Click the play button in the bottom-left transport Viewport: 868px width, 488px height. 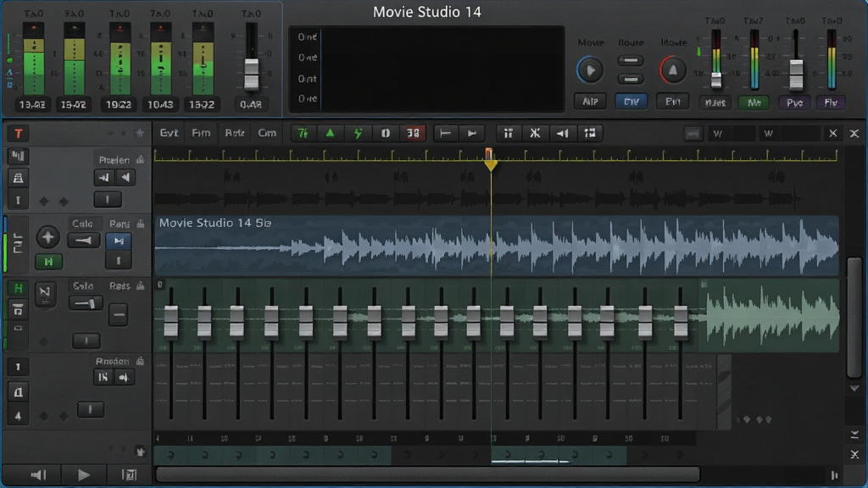pyautogui.click(x=84, y=474)
